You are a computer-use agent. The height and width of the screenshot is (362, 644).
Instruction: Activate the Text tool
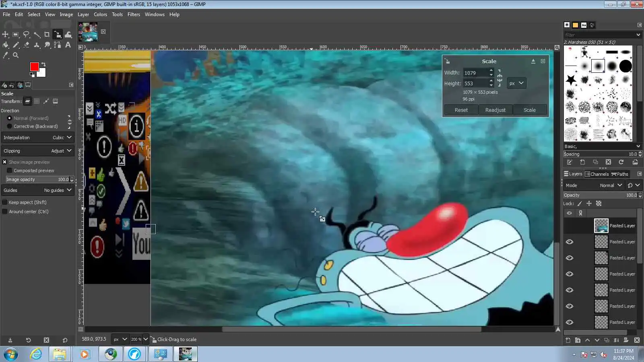pos(68,45)
